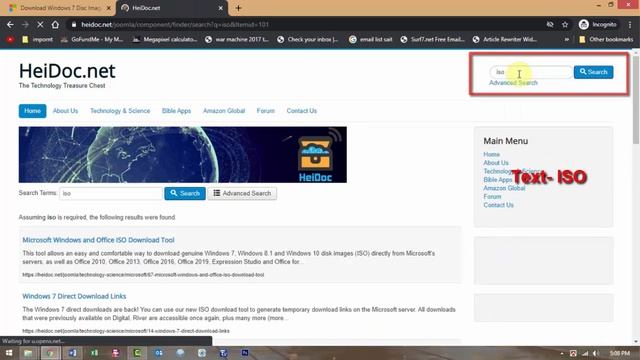Click the network signal tray icon
Screen dimensions: 640x360
[x=585, y=353]
